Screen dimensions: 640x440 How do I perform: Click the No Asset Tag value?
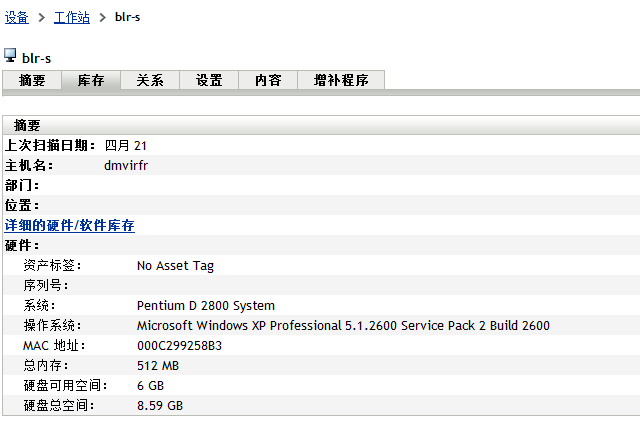tap(175, 266)
